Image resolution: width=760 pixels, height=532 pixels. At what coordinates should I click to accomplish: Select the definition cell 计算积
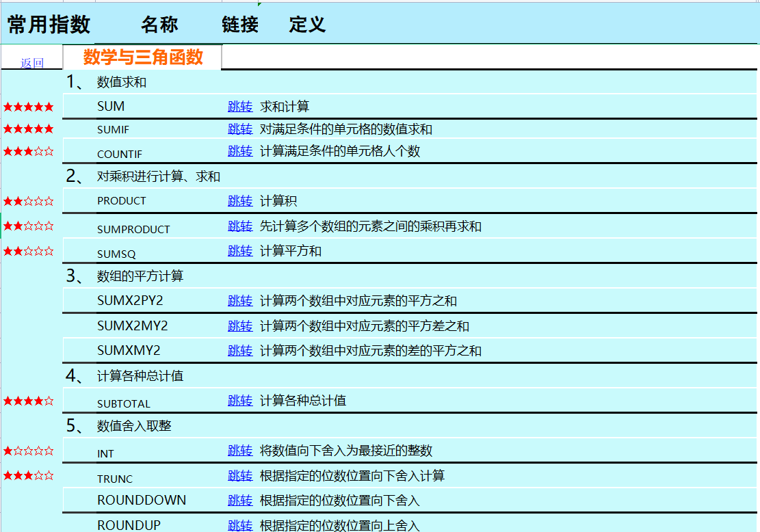278,200
